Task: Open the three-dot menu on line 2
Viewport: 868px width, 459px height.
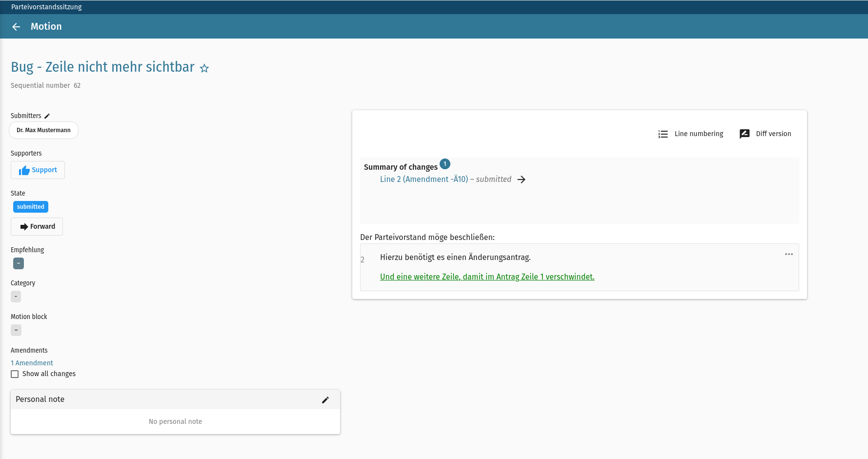Action: click(x=789, y=254)
